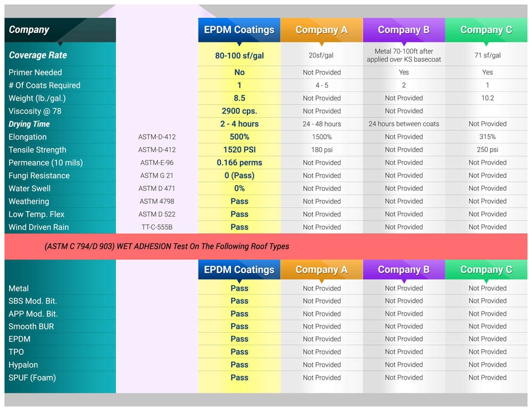Viewport: 532px width, 411px height.
Task: Click the 1520 PSI tensile value
Action: click(239, 150)
